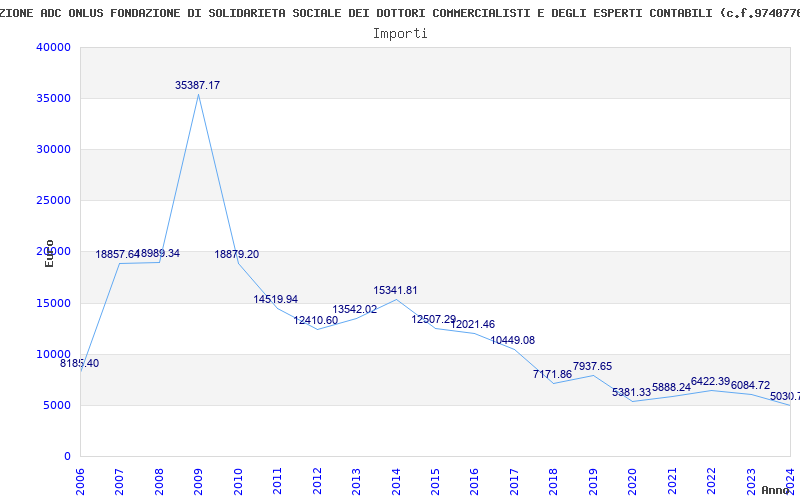Select the 5381.33 value label
This screenshot has height=500, width=800.
point(632,392)
